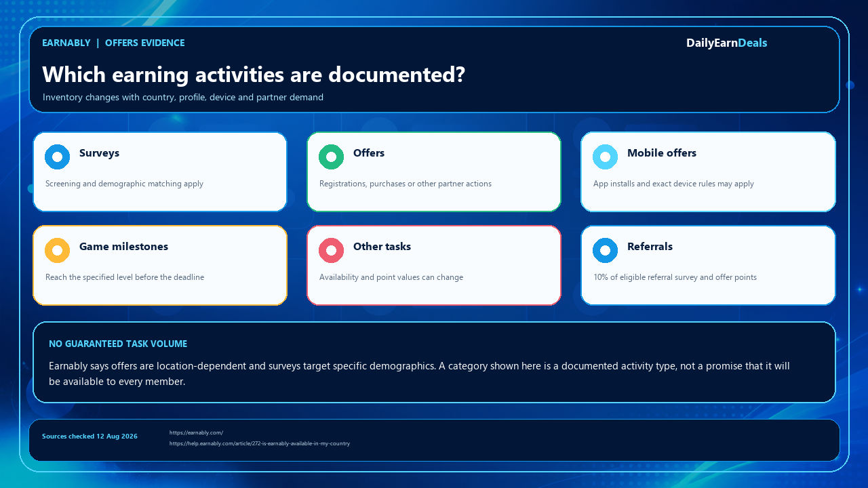Select the Offers card title
The height and width of the screenshot is (488, 868).
pyautogui.click(x=369, y=153)
